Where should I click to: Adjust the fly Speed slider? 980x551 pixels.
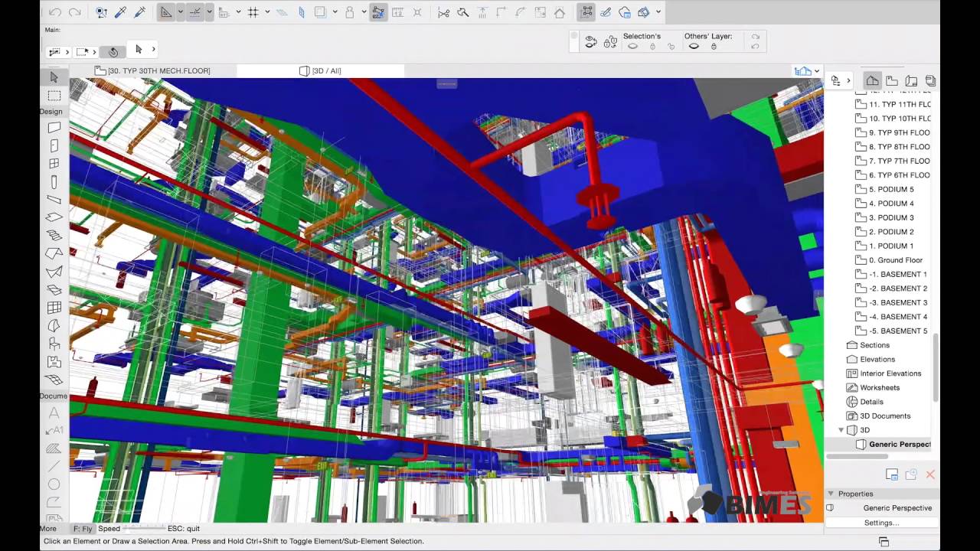pos(142,528)
